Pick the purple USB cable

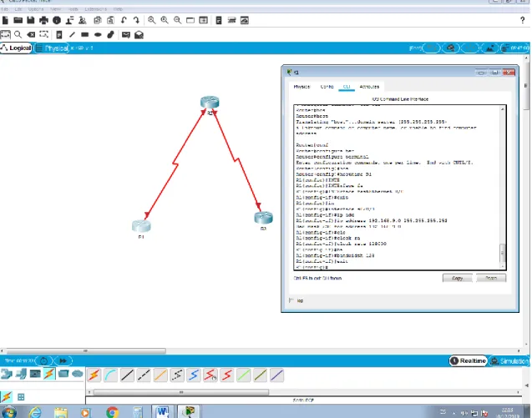277,375
